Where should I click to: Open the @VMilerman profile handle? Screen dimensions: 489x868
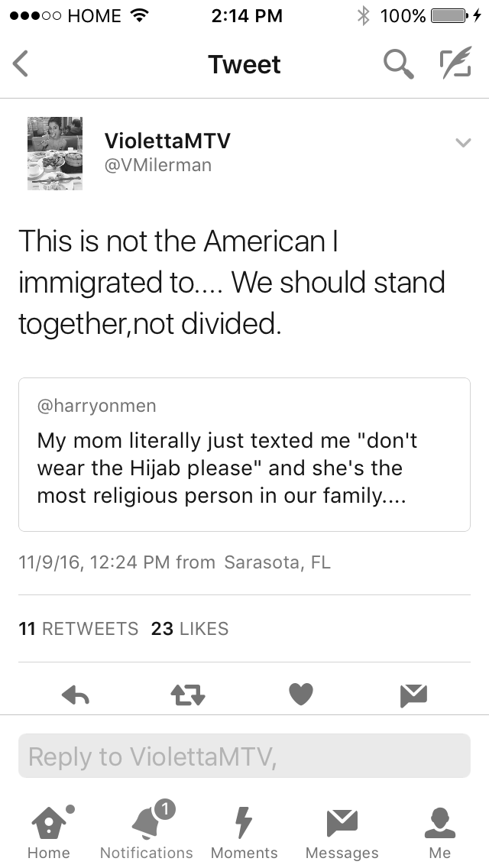click(158, 165)
